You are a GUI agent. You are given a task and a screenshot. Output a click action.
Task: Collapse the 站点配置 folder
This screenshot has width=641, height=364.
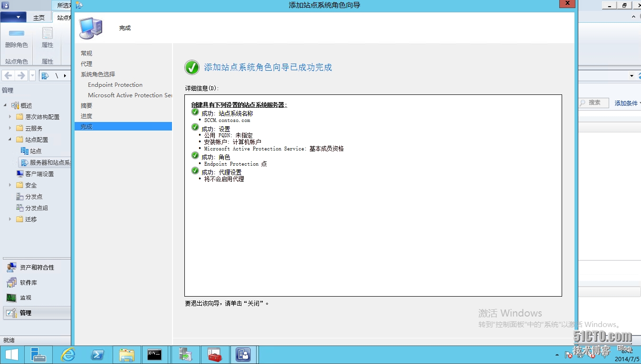pos(10,140)
